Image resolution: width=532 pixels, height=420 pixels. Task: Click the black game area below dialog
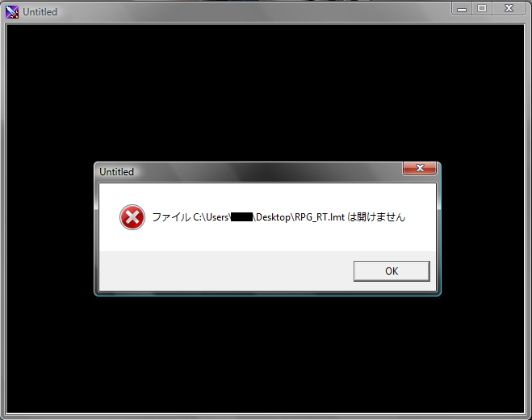click(266, 354)
